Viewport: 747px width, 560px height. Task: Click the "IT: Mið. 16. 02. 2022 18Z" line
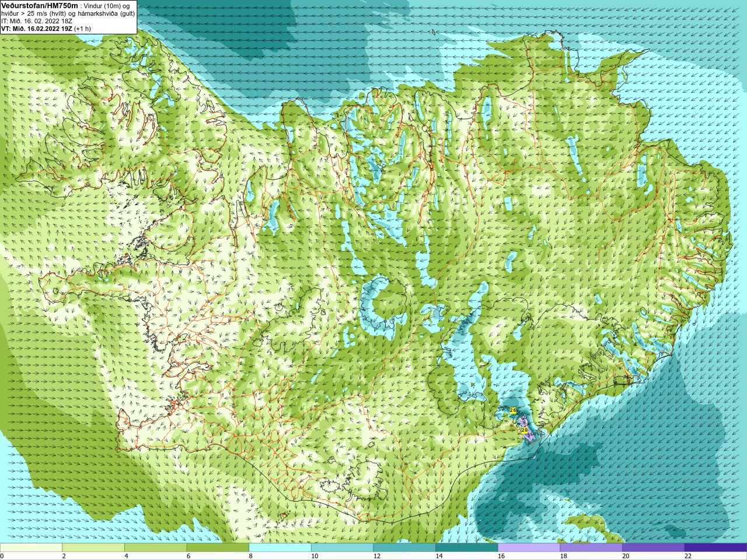[x=37, y=21]
